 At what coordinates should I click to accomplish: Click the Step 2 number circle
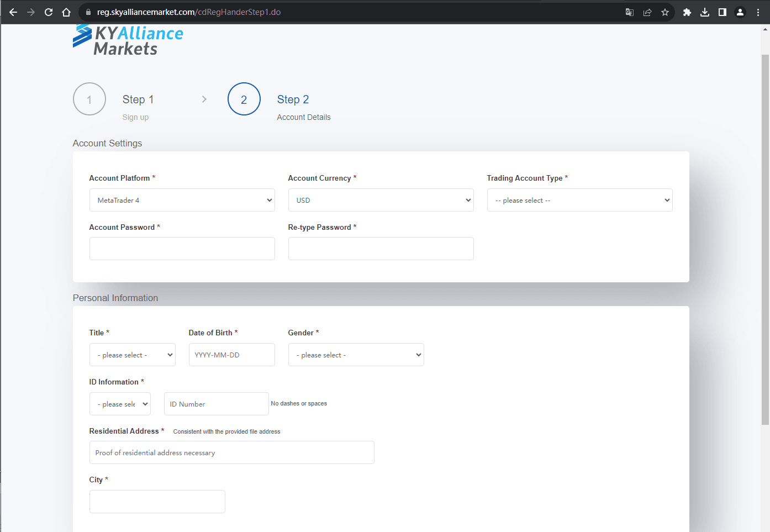tap(244, 99)
